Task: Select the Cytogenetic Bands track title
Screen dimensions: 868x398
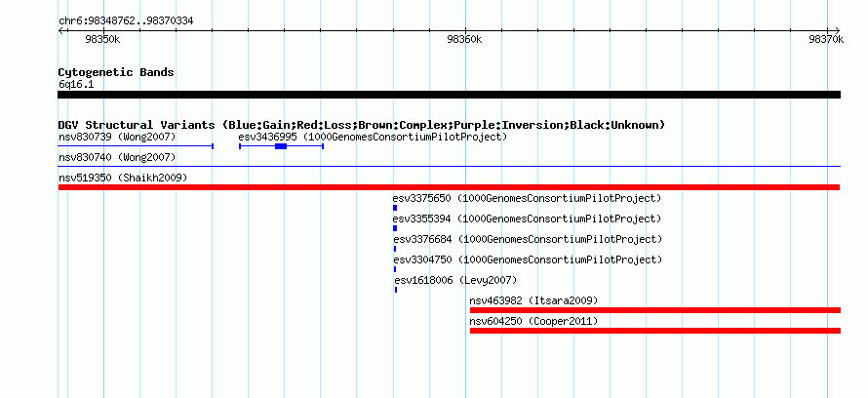Action: coord(116,72)
